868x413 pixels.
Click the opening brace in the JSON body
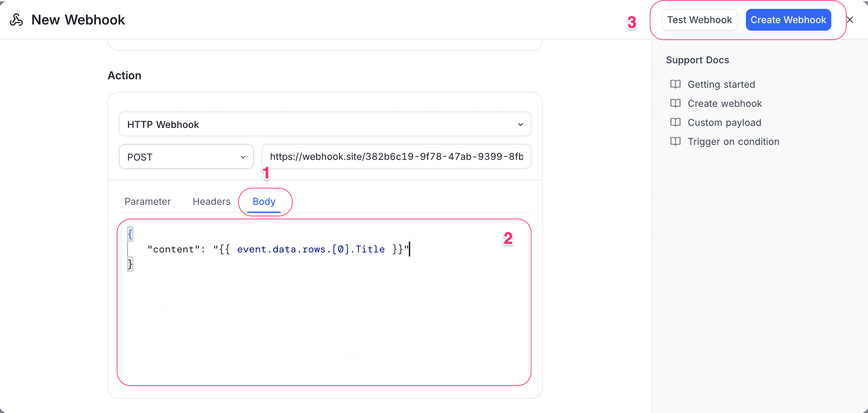coord(130,234)
